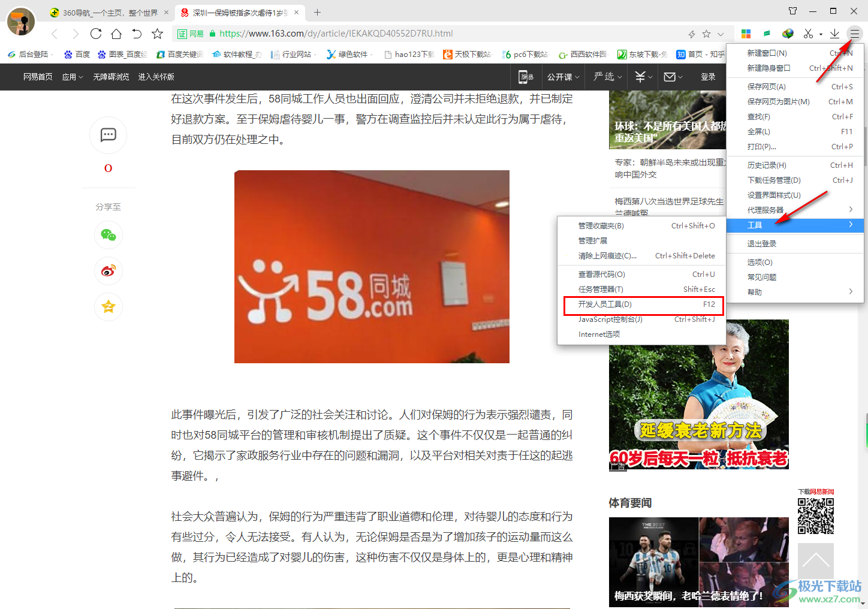Expand the 公开课 dropdown

(x=563, y=77)
